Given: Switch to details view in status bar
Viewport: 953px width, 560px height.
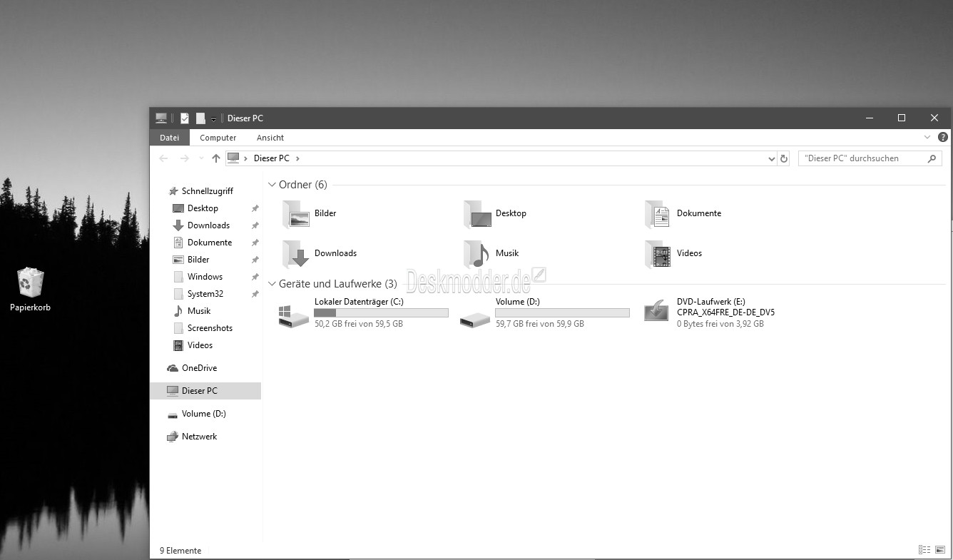Looking at the screenshot, I should [924, 550].
